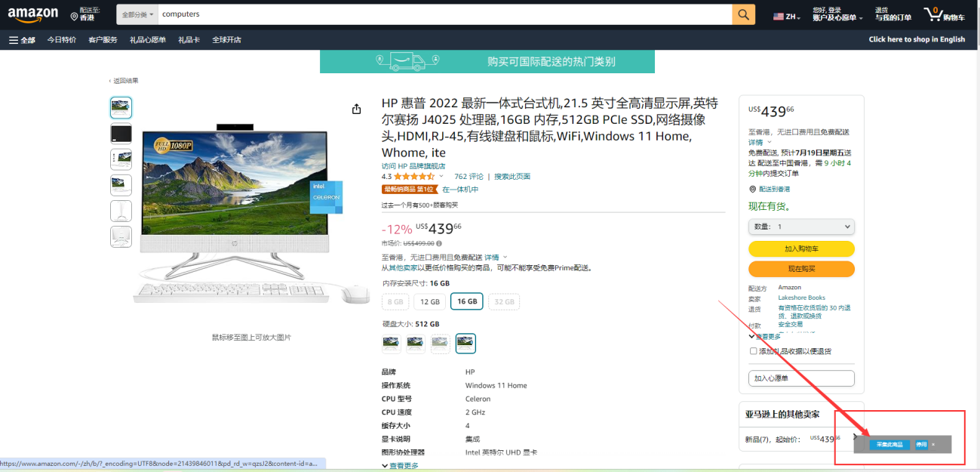Screen dimensions: 980x472
Task: Choose the first 硬盘大小 image swatch
Action: point(391,344)
